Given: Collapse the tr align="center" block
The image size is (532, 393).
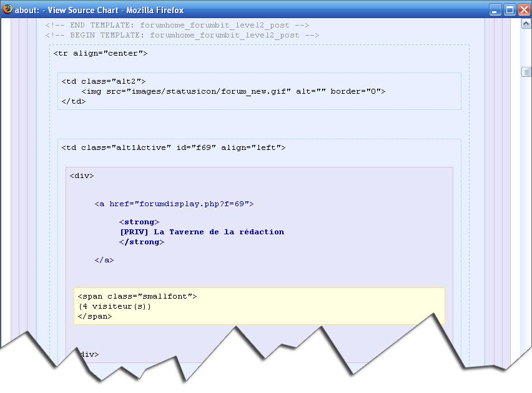Looking at the screenshot, I should click(x=100, y=54).
